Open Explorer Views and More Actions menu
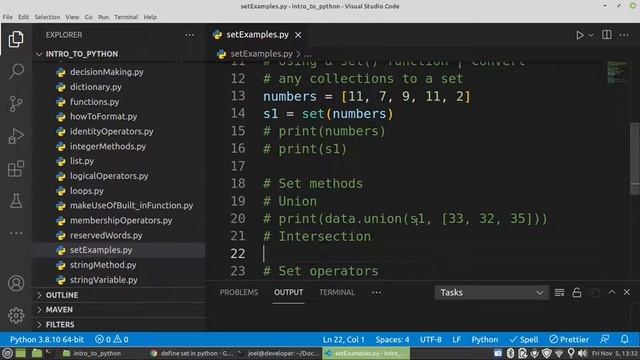The height and width of the screenshot is (360, 640). click(x=189, y=35)
